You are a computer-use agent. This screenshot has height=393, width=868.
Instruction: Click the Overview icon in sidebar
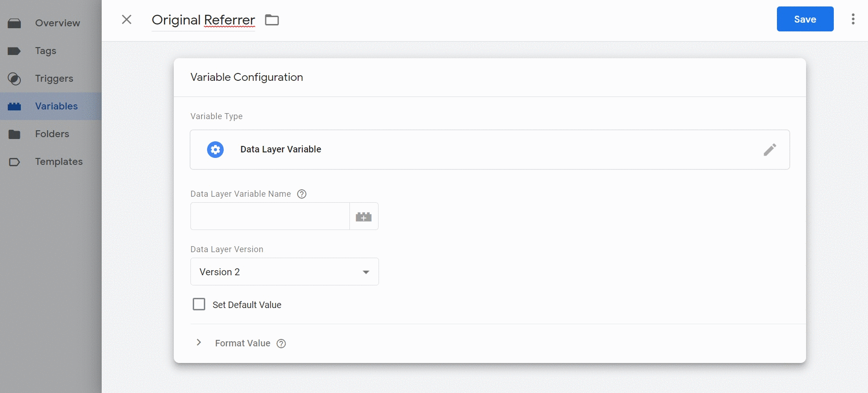pyautogui.click(x=14, y=23)
